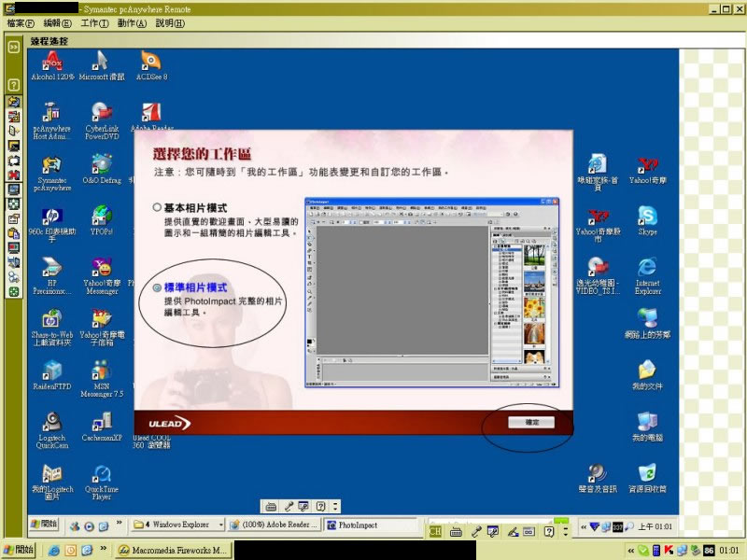747x560 pixels.
Task: Open the Windows Explorer taskbar group dropdown arrow
Action: click(221, 525)
